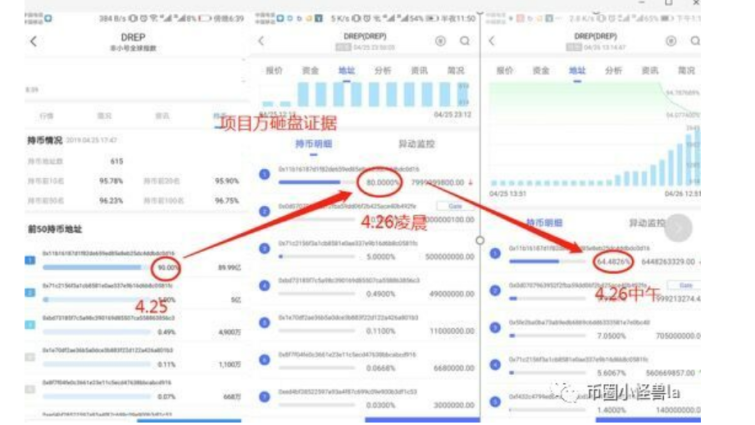Screen dimensions: 755x425
Task: Click rank 5 circle beside 0.1100% in middle list
Action: tap(264, 322)
